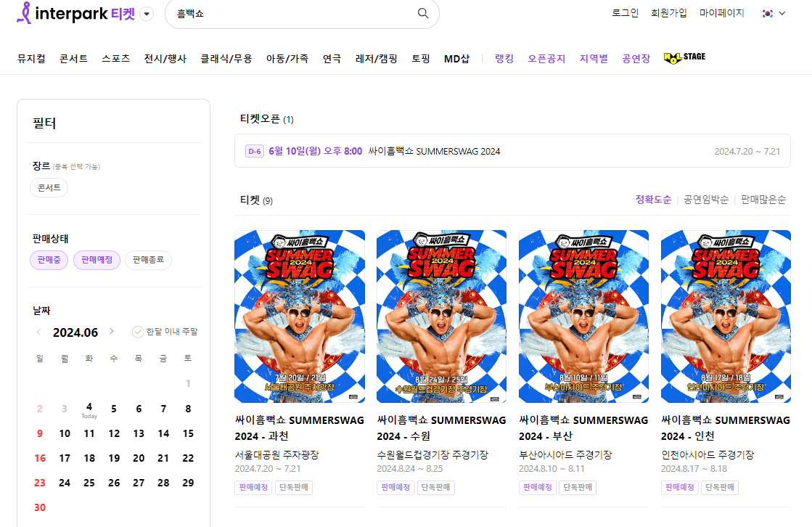Image resolution: width=812 pixels, height=527 pixels.
Task: Open the 연극 menu
Action: [332, 59]
